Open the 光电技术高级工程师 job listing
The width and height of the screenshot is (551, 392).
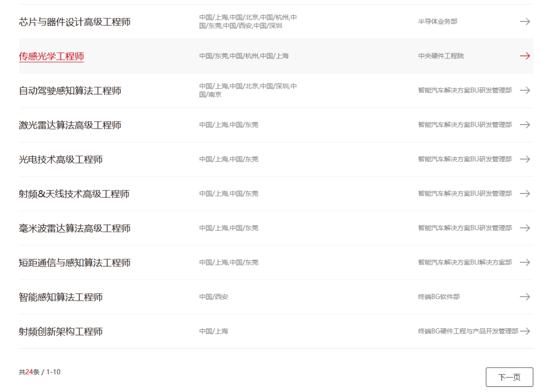[x=60, y=160]
